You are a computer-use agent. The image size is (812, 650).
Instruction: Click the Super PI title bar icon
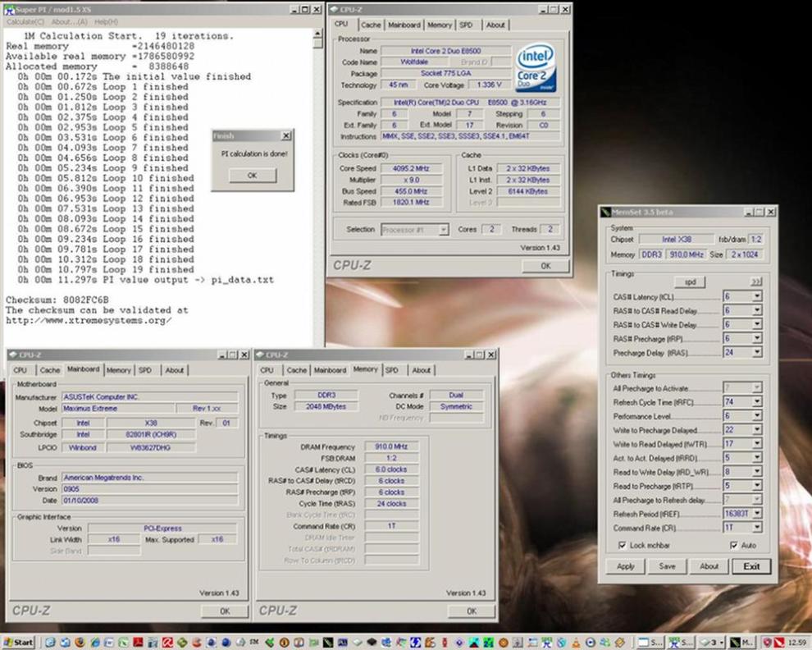(9, 9)
